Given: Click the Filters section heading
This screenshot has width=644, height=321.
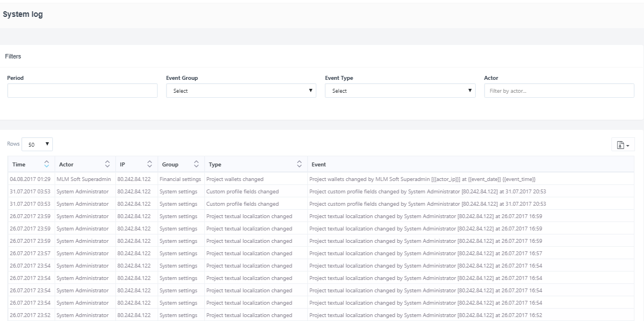Looking at the screenshot, I should tap(13, 57).
